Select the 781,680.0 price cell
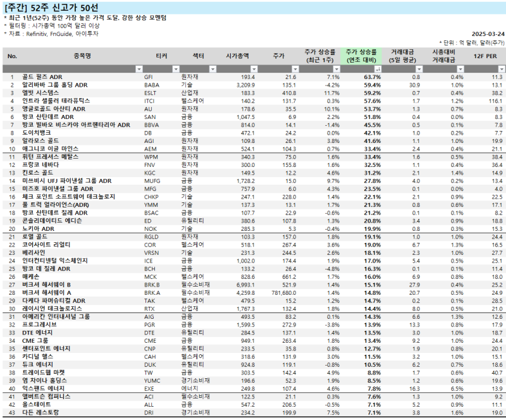The width and height of the screenshot is (506, 420). [283, 293]
